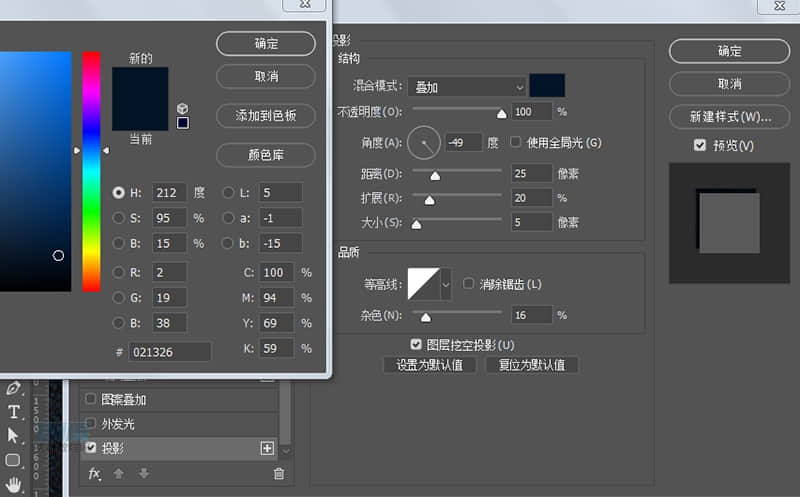Toggle Layer Knocks Out Drop Shadow checkbox
Viewport: 800px width, 497px height.
pos(416,344)
